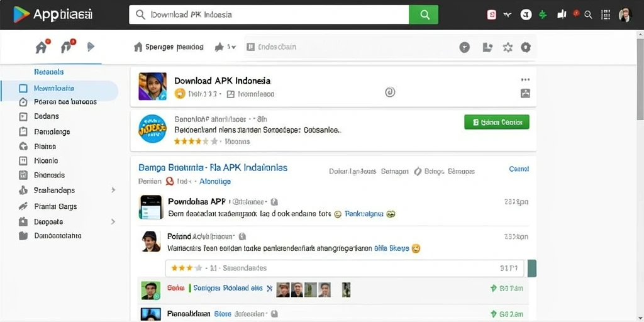Click the first home icon with red badge
The height and width of the screenshot is (322, 644).
tap(42, 47)
